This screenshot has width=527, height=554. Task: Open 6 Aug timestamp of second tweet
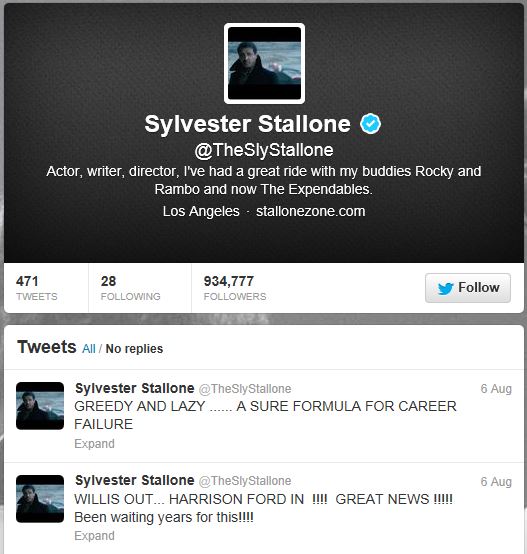click(496, 482)
